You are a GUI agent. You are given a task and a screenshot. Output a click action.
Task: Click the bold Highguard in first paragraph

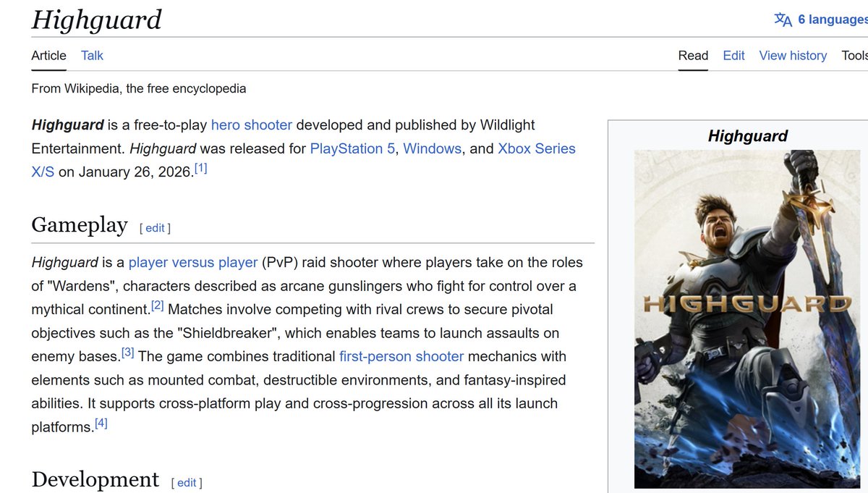coord(68,125)
